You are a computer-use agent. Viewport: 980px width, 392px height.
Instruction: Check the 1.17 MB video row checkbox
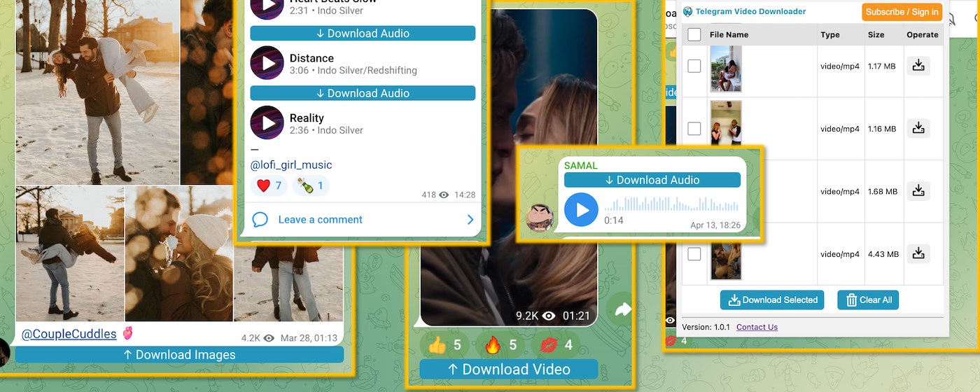694,66
